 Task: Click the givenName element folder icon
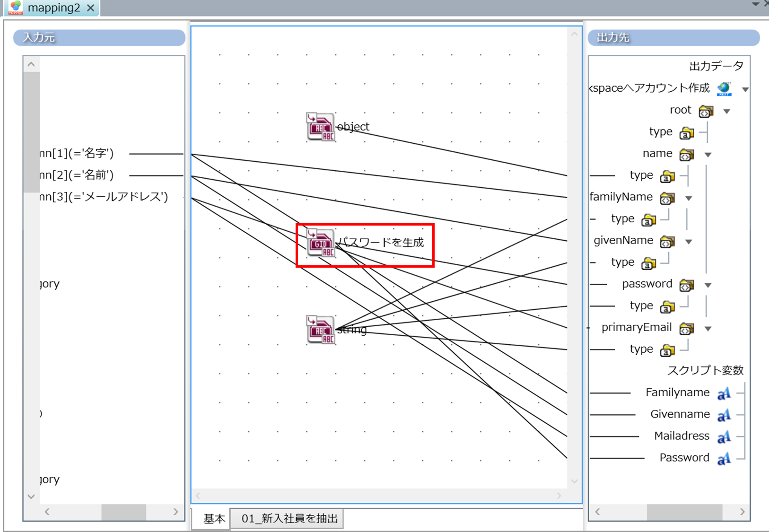[x=667, y=242]
